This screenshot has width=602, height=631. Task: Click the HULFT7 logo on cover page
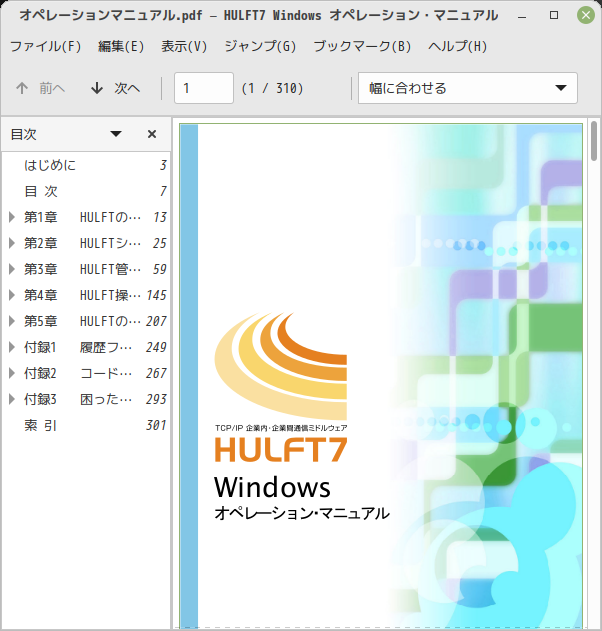[x=281, y=450]
